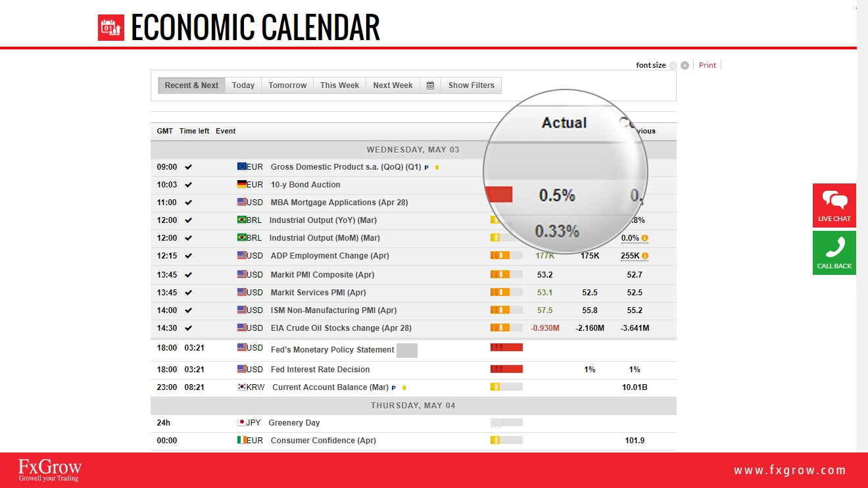Select the Tomorrow tab
868x488 pixels.
tap(287, 85)
